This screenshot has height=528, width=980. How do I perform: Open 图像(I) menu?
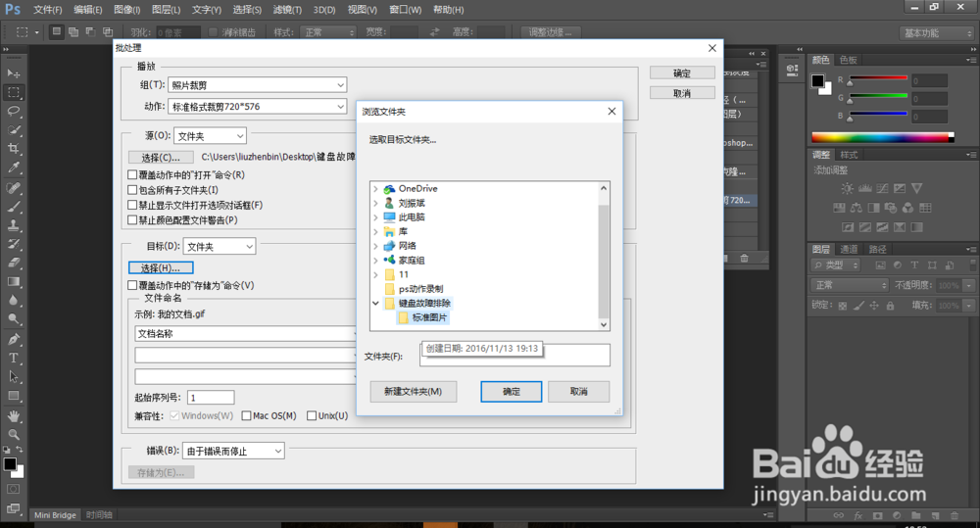point(126,10)
